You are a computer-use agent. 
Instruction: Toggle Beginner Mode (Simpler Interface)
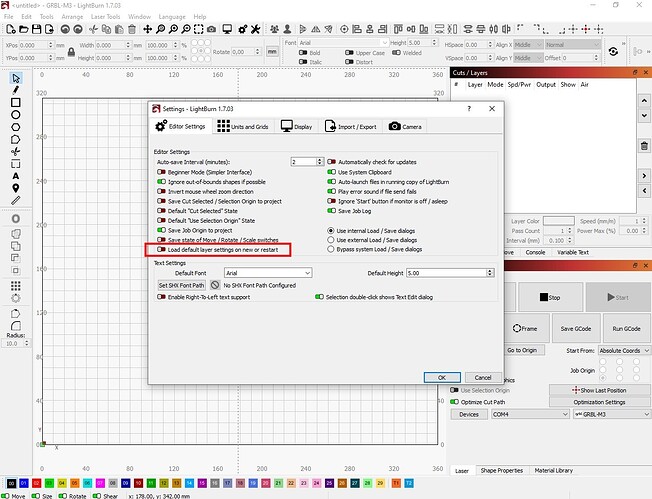(161, 172)
